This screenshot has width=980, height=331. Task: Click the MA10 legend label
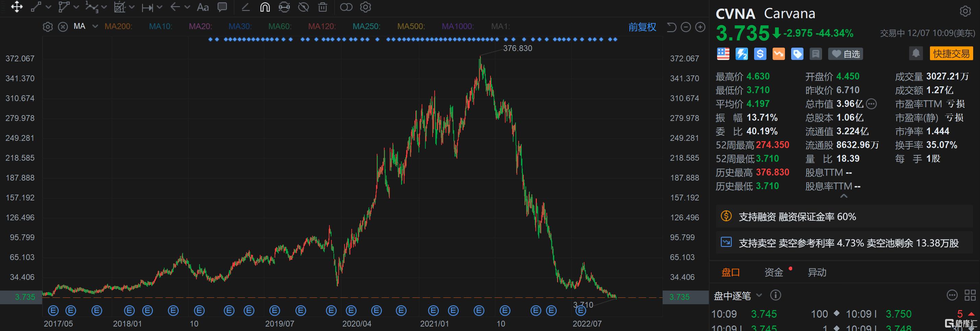[x=160, y=26]
